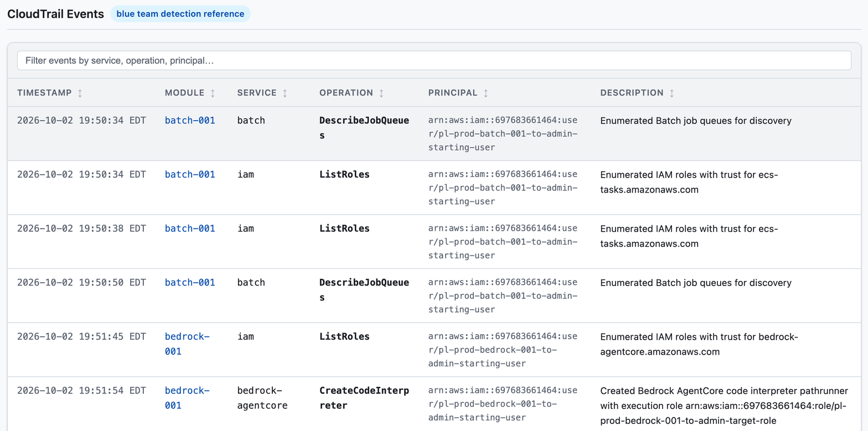The width and height of the screenshot is (868, 431).
Task: Select timestamp 2026-10-02 19:51:54 EDT
Action: (81, 391)
